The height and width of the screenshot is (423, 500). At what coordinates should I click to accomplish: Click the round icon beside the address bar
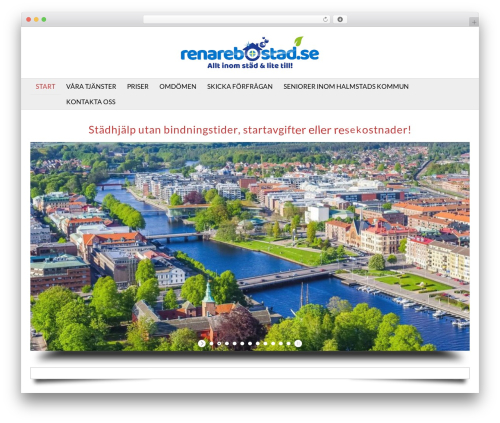coord(340,19)
